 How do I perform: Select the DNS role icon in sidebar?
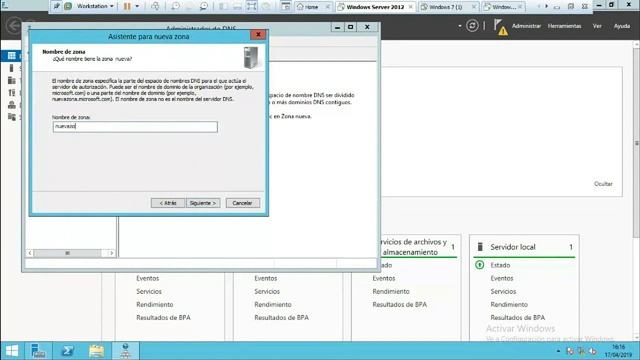pyautogui.click(x=11, y=105)
